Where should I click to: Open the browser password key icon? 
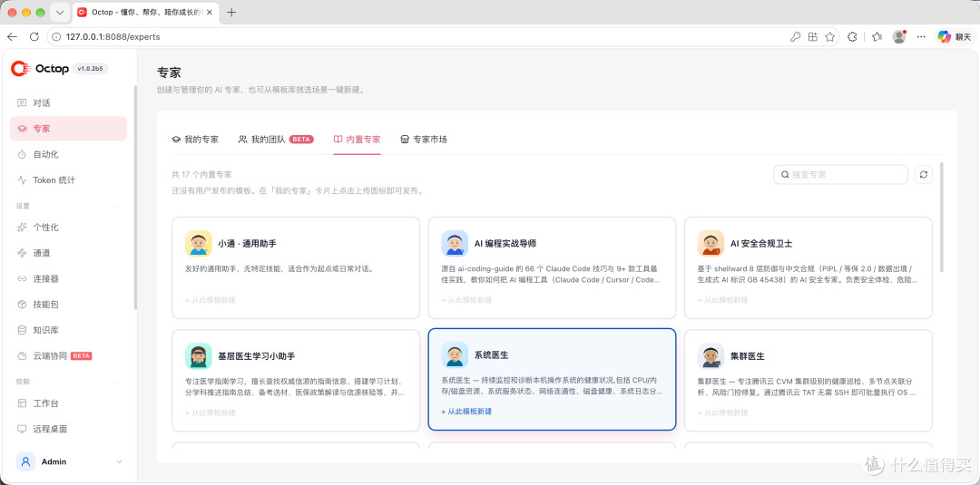pyautogui.click(x=795, y=37)
